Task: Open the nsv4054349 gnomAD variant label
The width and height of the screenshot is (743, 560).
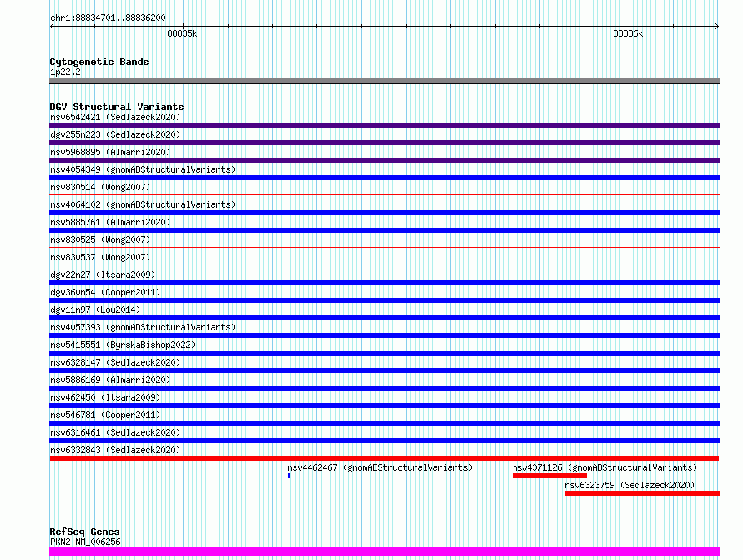Action: tap(143, 169)
